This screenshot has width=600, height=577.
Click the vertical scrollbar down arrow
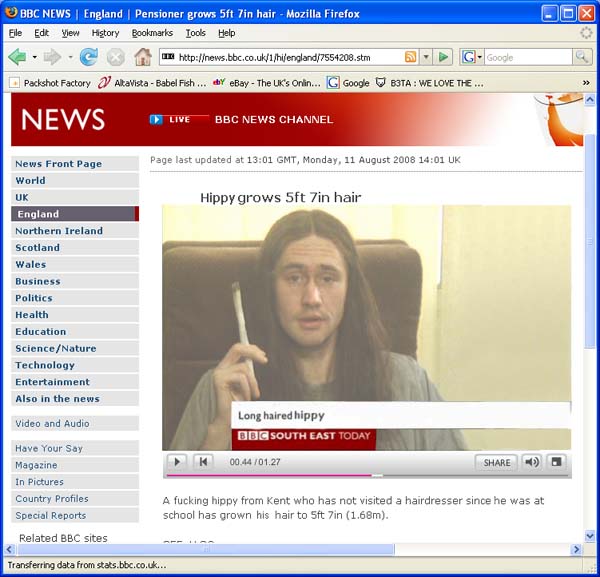point(590,536)
